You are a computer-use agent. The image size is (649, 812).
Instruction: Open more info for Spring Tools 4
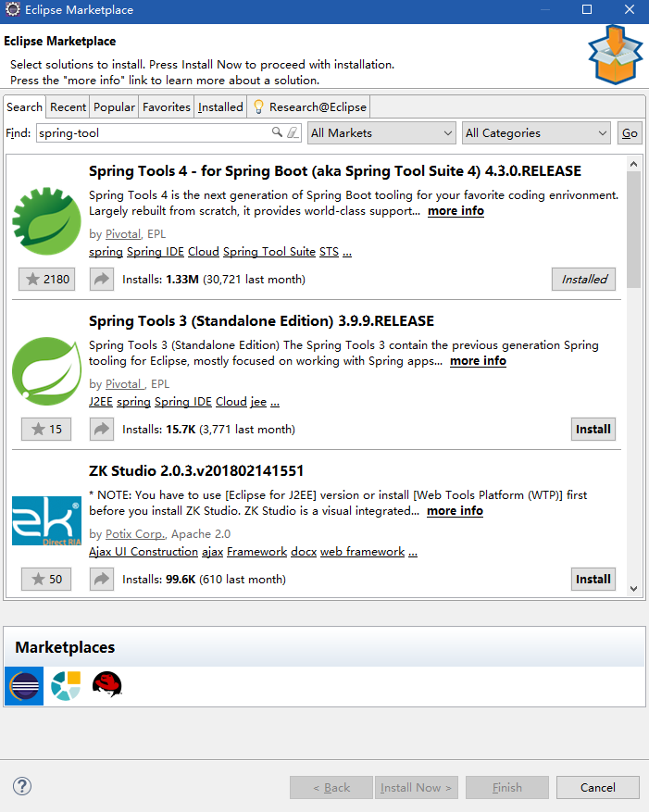point(456,211)
